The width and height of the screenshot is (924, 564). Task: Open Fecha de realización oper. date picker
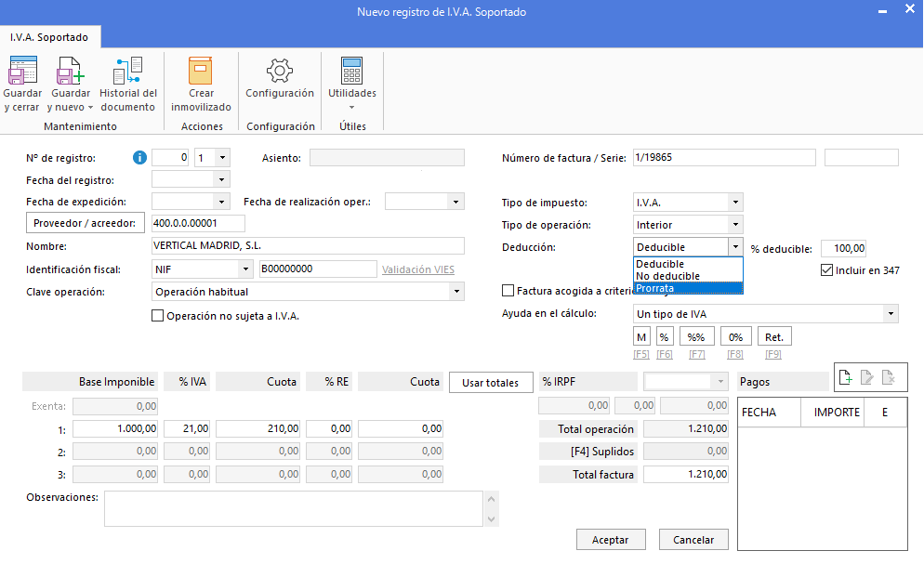(x=455, y=202)
